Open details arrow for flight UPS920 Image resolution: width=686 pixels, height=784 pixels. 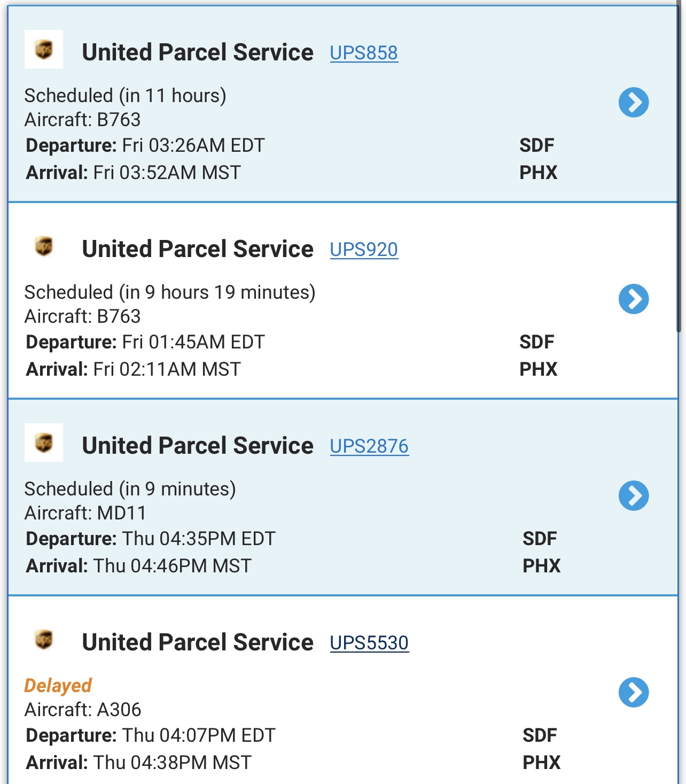(x=634, y=299)
